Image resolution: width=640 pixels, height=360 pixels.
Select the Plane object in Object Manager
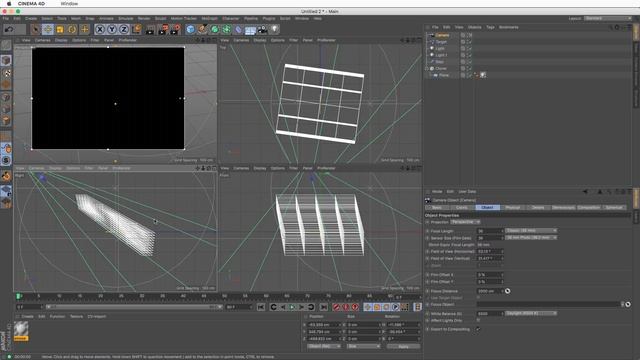coord(444,75)
